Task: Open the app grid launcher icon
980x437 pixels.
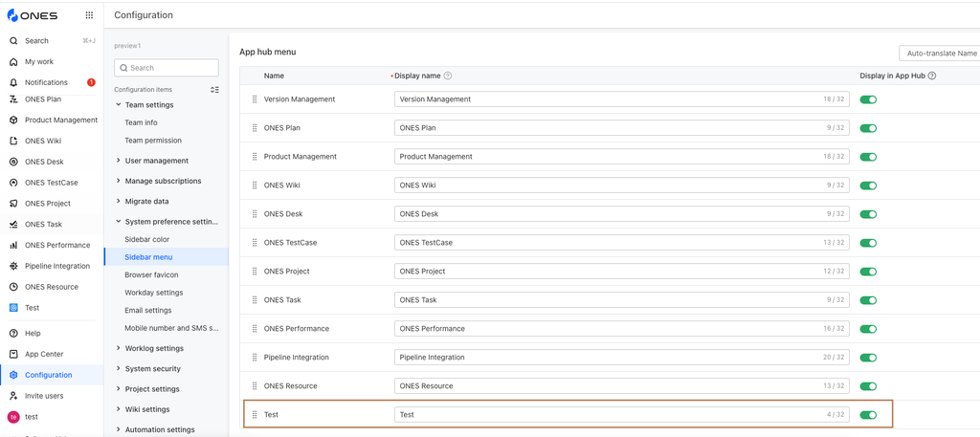Action: (x=89, y=15)
